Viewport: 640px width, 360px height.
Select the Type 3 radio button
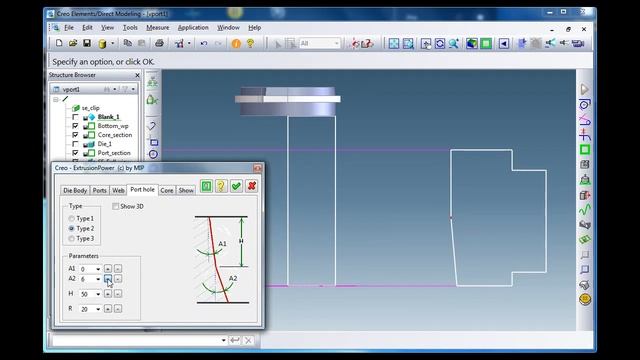tap(71, 238)
